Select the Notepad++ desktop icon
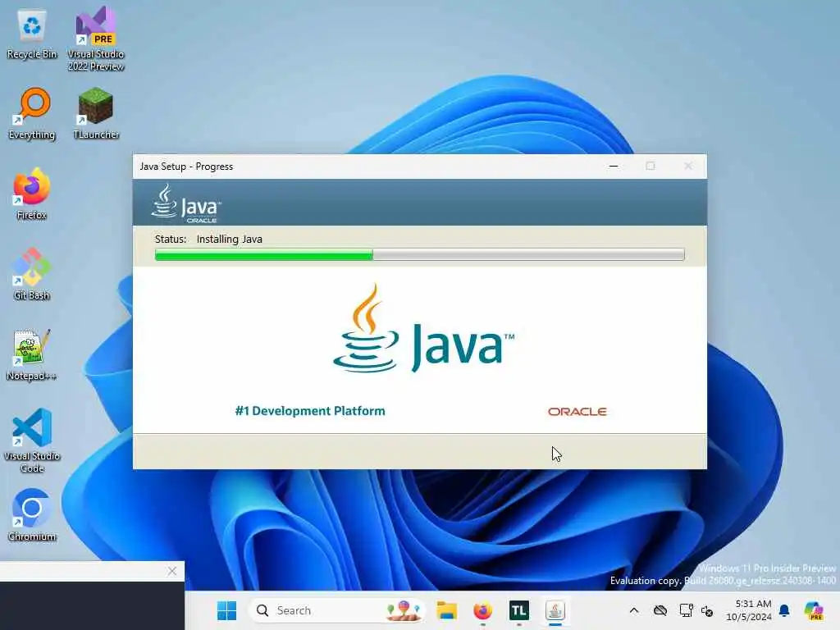The width and height of the screenshot is (840, 630). (32, 354)
